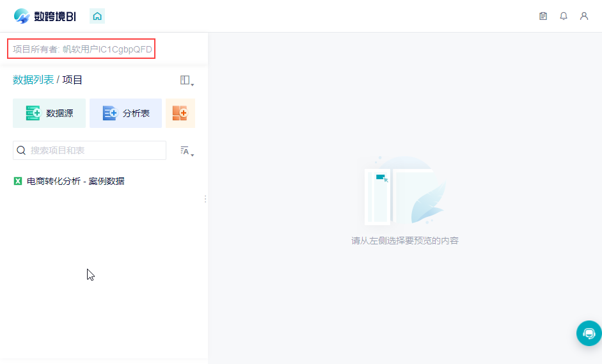
Task: Click the 请从左侧选择要预览的内容 hint text
Action: point(405,241)
